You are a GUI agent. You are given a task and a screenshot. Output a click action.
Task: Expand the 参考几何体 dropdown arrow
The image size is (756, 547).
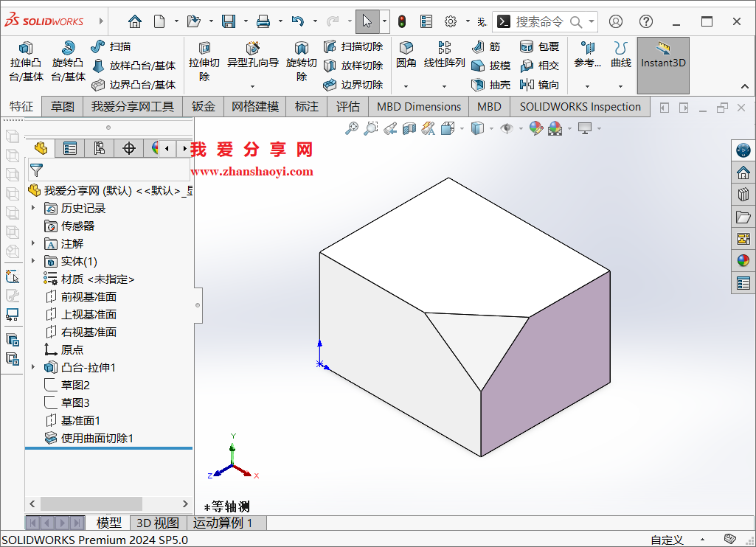[x=586, y=85]
